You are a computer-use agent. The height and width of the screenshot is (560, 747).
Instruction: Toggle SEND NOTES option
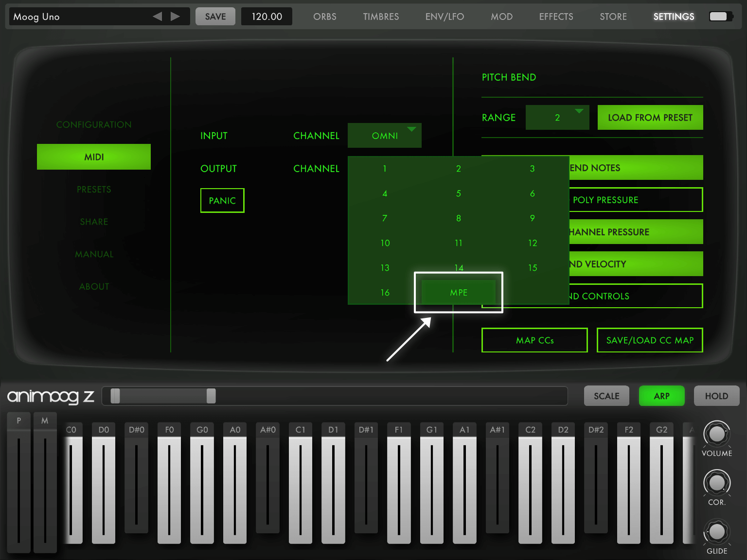click(x=636, y=168)
